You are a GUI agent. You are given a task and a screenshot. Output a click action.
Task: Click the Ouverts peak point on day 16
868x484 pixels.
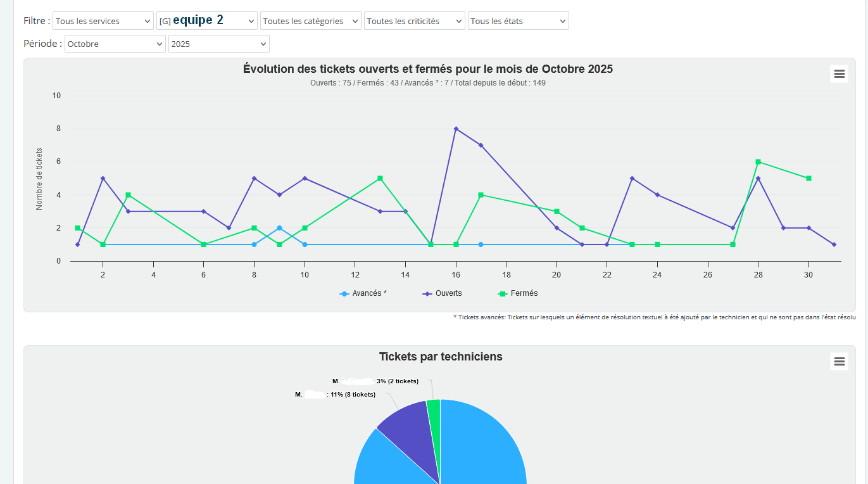[x=456, y=129]
